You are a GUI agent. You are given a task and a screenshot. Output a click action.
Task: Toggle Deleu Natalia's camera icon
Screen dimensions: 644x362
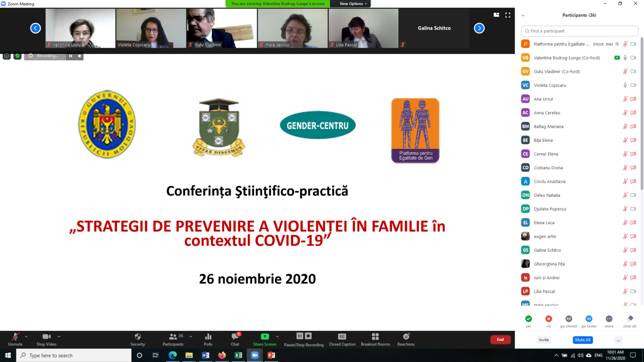[633, 195]
